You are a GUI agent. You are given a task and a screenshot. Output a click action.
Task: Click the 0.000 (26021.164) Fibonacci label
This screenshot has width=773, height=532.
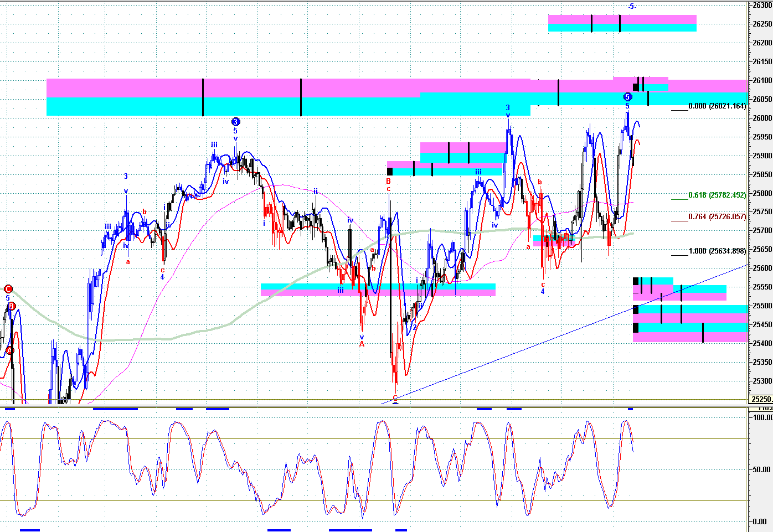[x=717, y=106]
